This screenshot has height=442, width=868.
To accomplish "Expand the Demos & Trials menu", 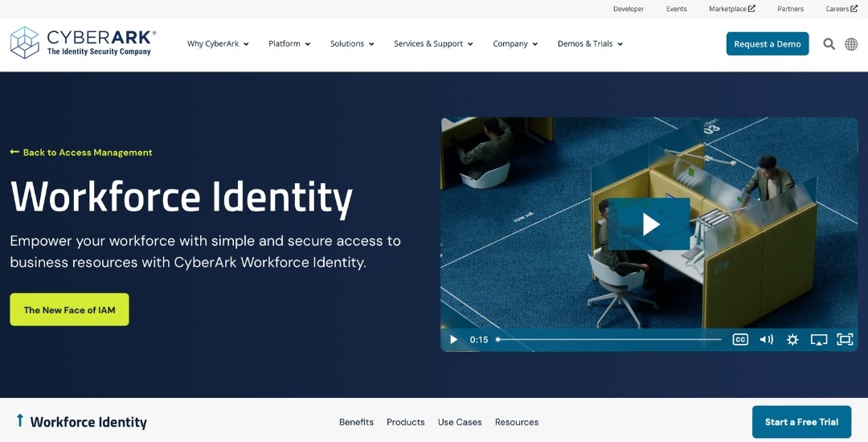I will [x=590, y=43].
